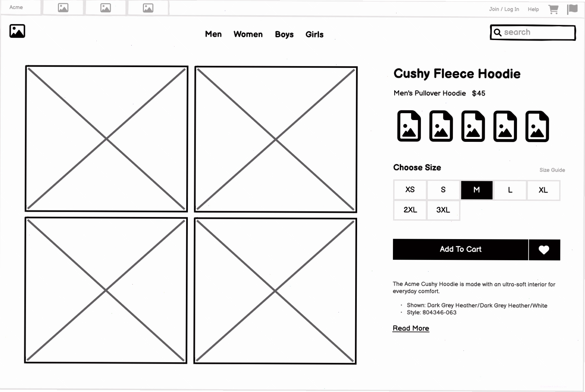Image resolution: width=585 pixels, height=392 pixels.
Task: View bottom-left product image
Action: coord(106,290)
